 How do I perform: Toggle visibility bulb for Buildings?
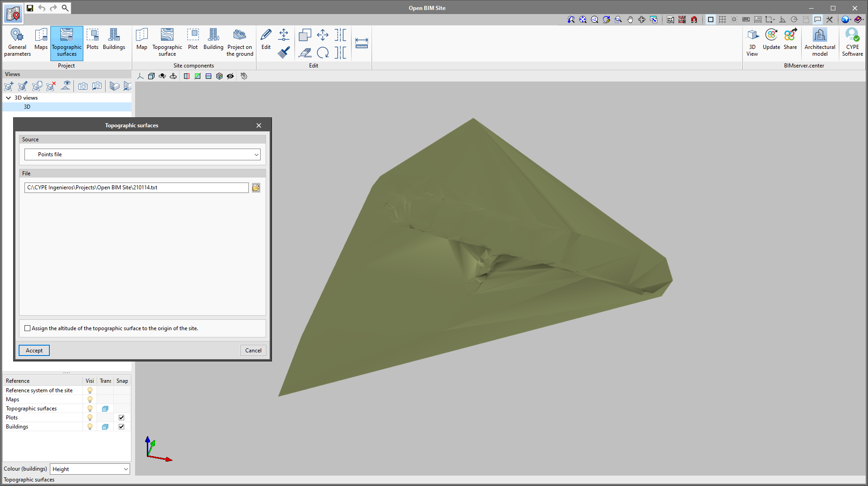coord(90,427)
